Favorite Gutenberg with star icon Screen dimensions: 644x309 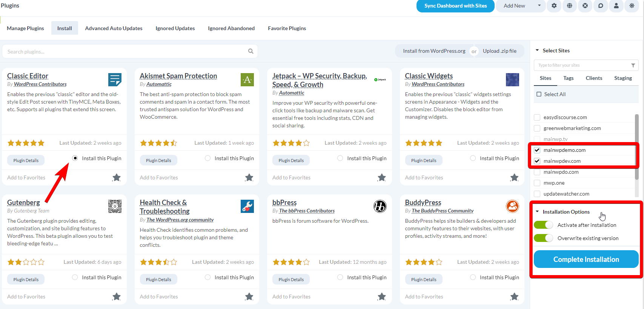coord(117,297)
